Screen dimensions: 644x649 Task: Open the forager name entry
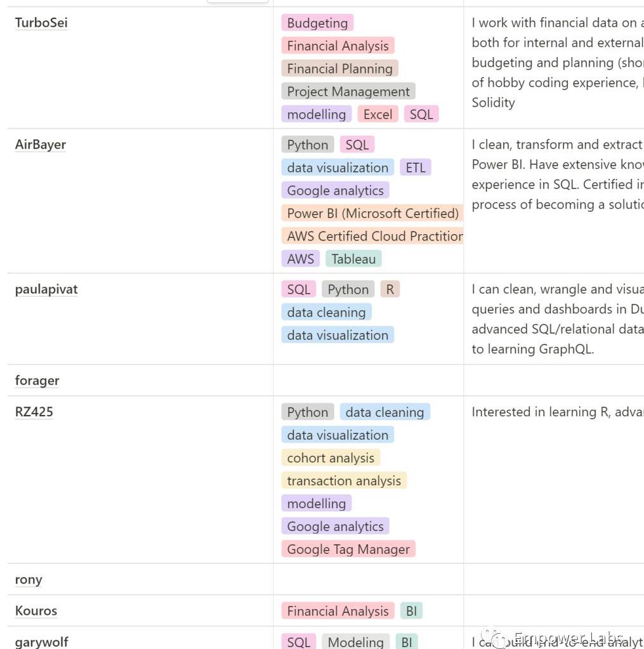coord(37,381)
